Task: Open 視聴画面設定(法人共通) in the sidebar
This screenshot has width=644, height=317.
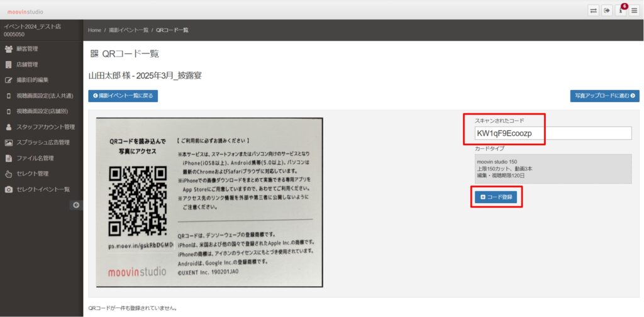Action: 45,96
